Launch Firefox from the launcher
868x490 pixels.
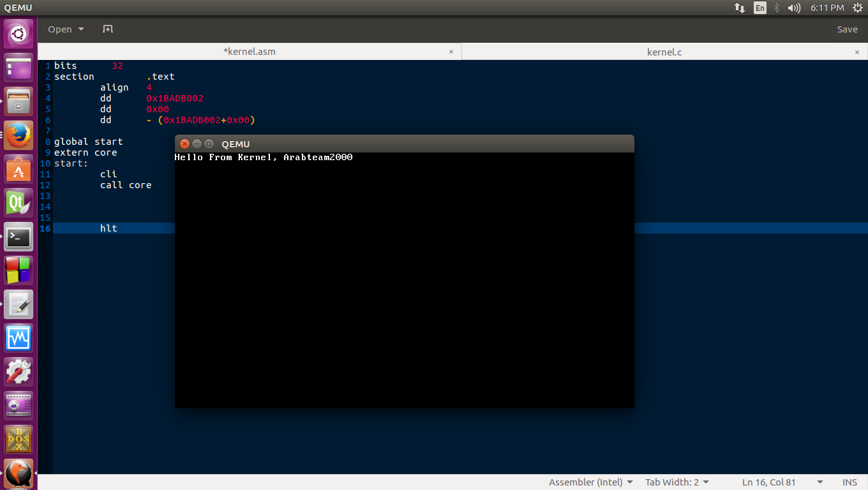pyautogui.click(x=19, y=136)
